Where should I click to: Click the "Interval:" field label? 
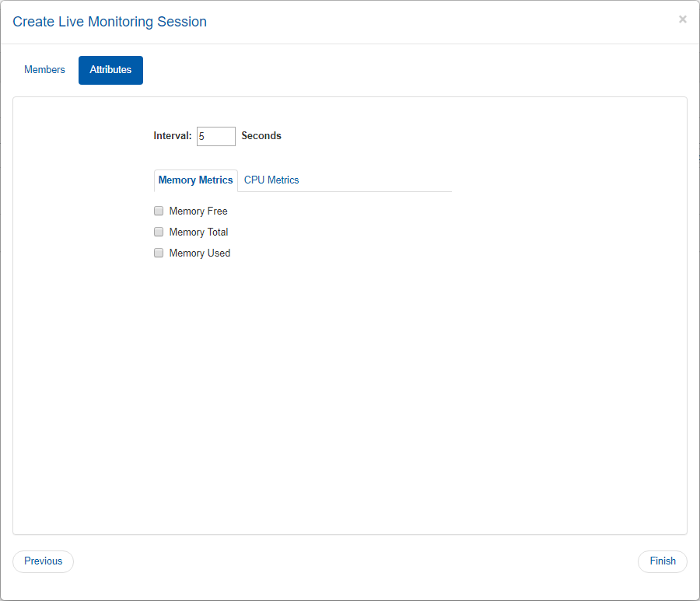click(x=173, y=136)
